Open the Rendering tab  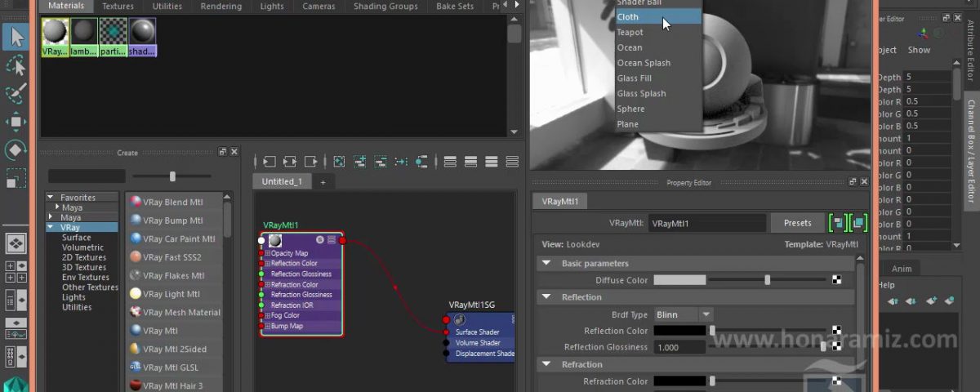(220, 6)
